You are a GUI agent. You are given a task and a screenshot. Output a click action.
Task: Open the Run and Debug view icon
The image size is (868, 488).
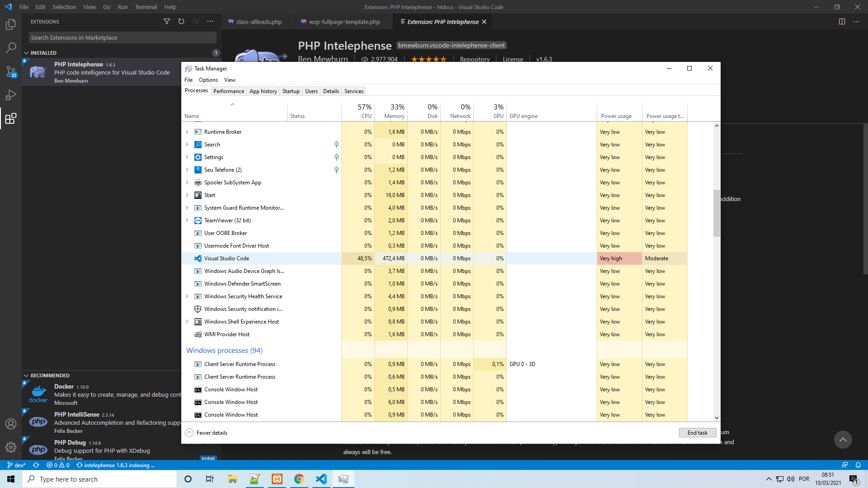coord(11,95)
